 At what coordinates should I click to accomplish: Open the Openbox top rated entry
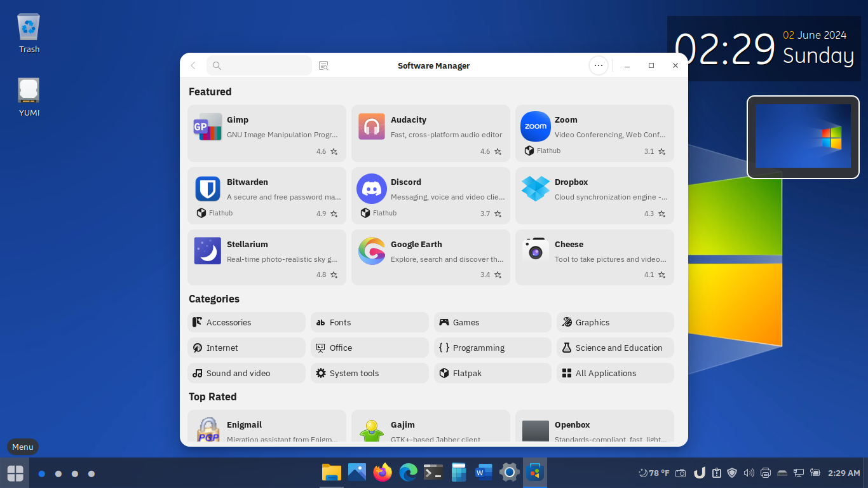point(595,426)
